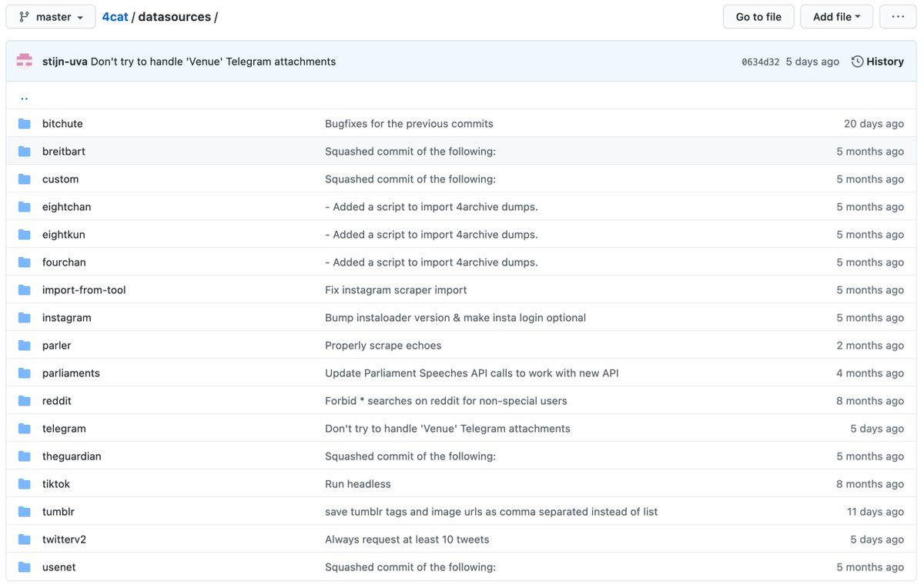Open commit 'Run headless' for tiktok
This screenshot has width=924, height=588.
pyautogui.click(x=358, y=484)
